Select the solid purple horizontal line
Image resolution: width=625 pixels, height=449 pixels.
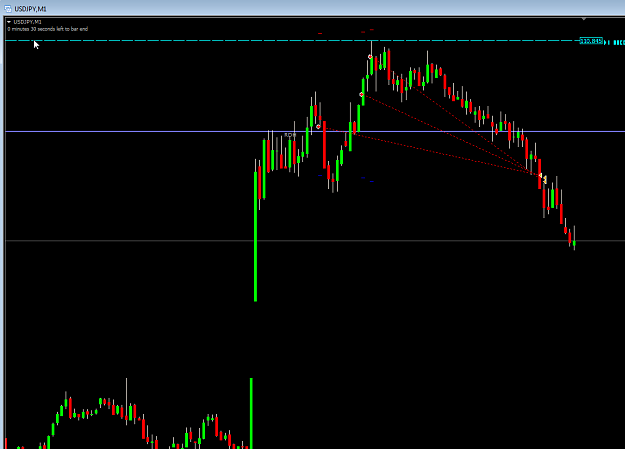[x=315, y=131]
